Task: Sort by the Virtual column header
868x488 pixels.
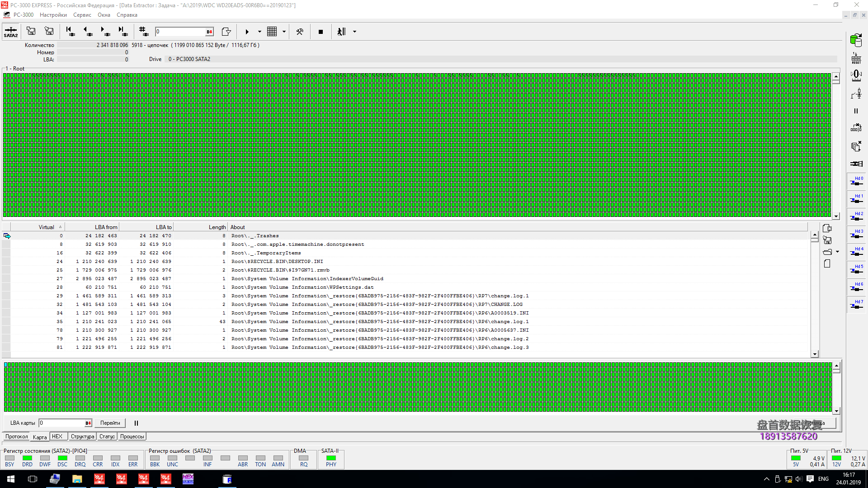Action: coord(38,227)
